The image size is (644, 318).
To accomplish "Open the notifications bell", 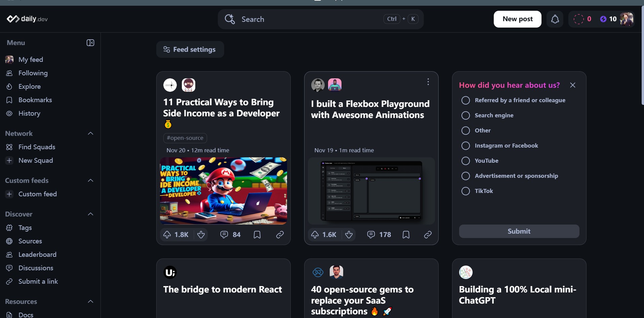I will pos(555,19).
